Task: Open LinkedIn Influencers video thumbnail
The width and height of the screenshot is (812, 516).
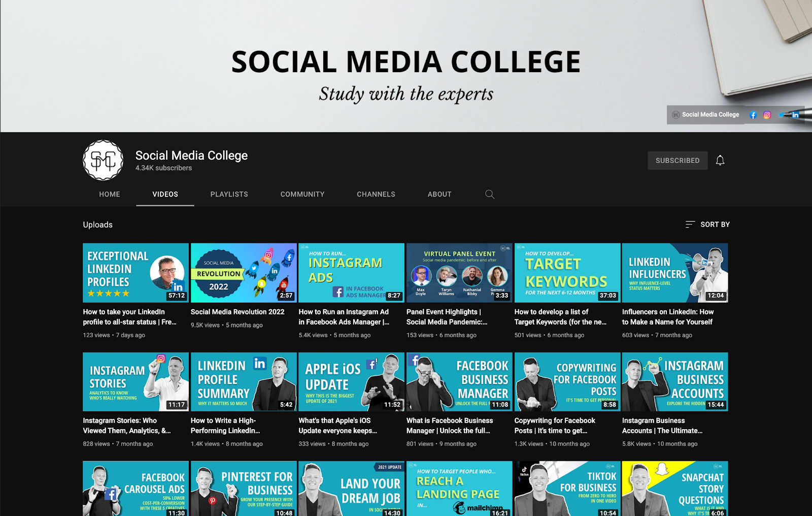Action: click(675, 273)
